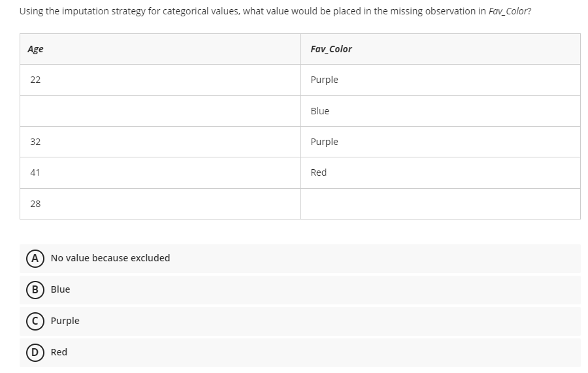Image resolution: width=588 pixels, height=373 pixels.
Task: Click the question text about imputation strategy
Action: 275,11
